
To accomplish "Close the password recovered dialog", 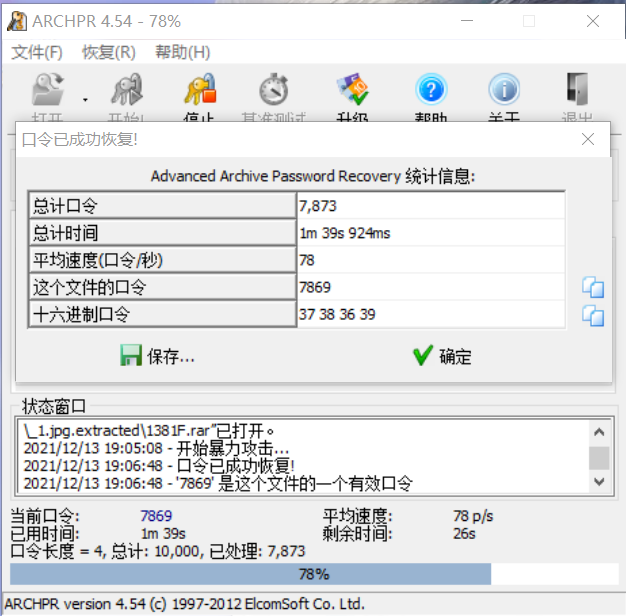I will point(588,139).
